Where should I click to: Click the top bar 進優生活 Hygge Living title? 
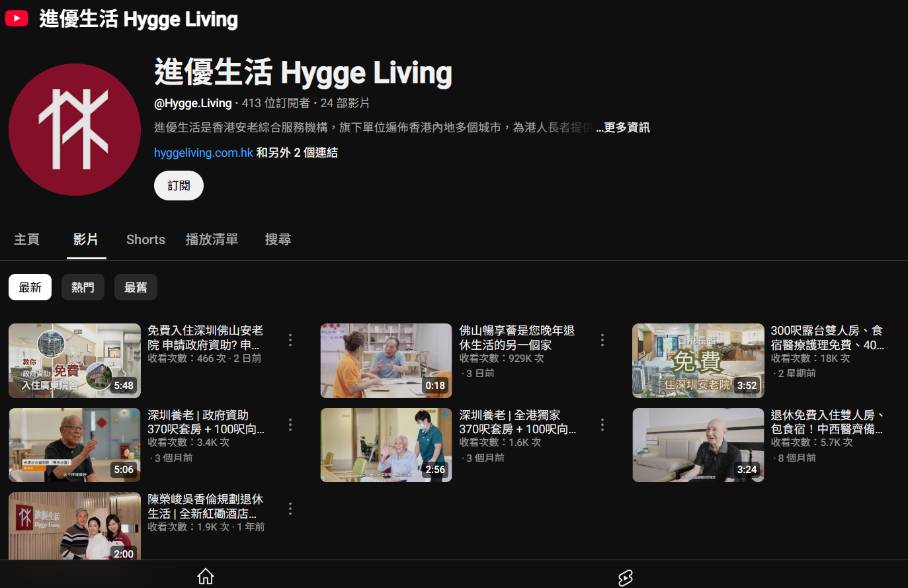coord(139,19)
